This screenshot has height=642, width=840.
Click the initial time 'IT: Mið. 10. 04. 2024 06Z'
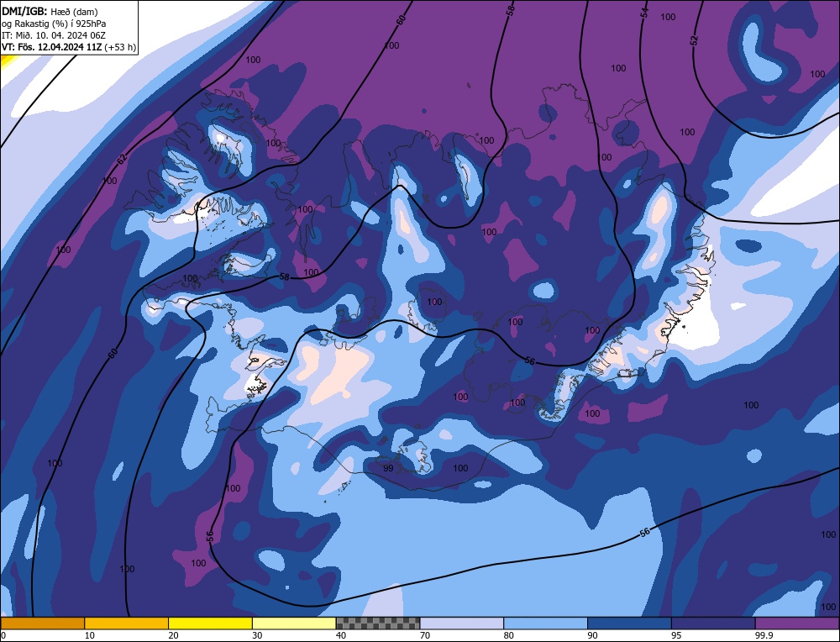pyautogui.click(x=54, y=35)
